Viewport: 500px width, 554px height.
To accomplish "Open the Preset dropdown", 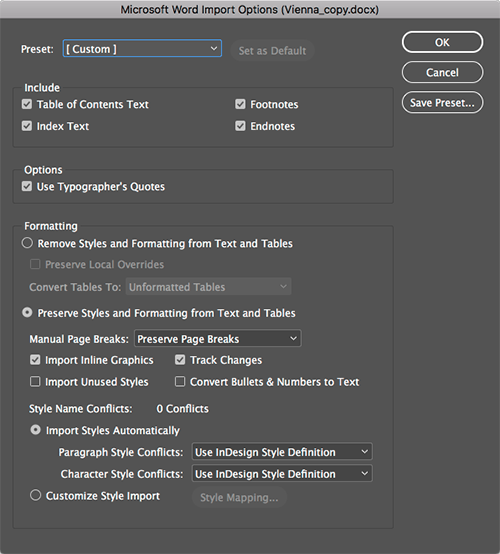I will pos(142,48).
